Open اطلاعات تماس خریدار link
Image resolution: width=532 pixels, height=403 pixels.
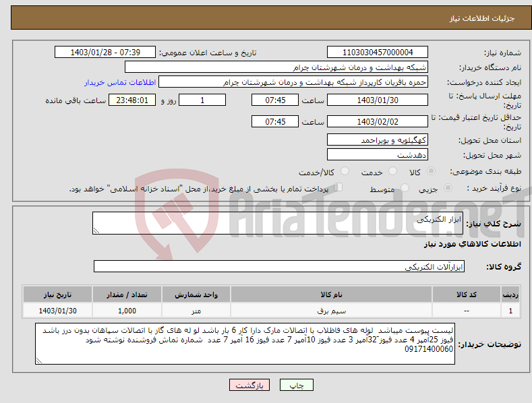point(120,82)
